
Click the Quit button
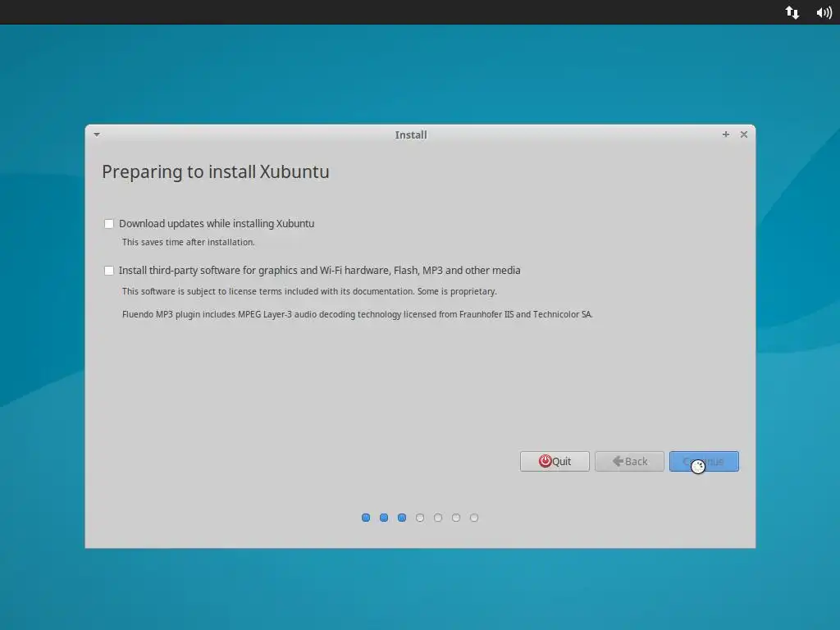(555, 461)
